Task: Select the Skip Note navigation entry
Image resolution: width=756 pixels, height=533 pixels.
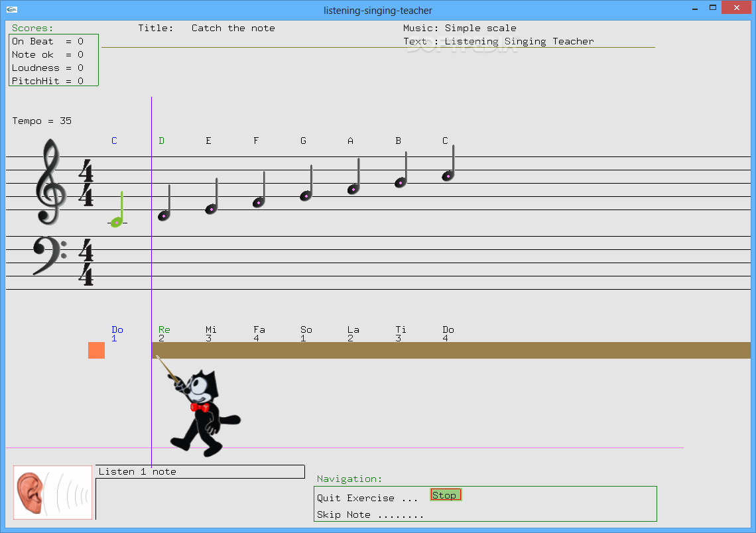Action: [x=370, y=514]
